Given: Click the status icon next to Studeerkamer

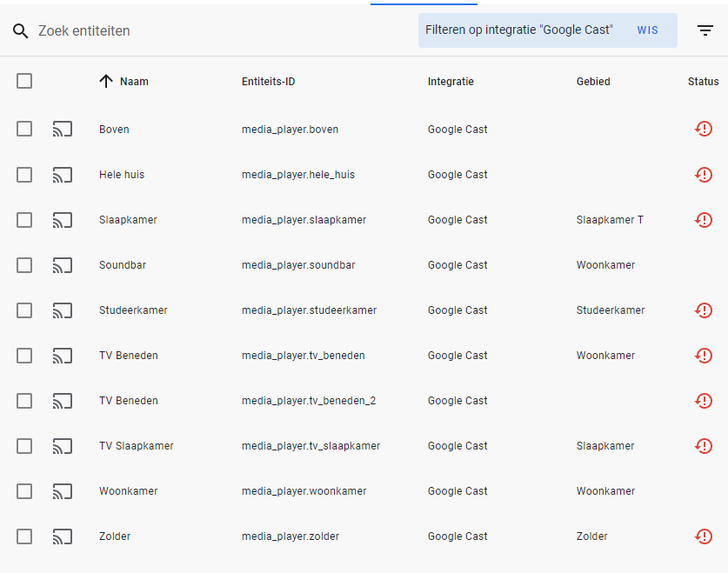Looking at the screenshot, I should [704, 310].
